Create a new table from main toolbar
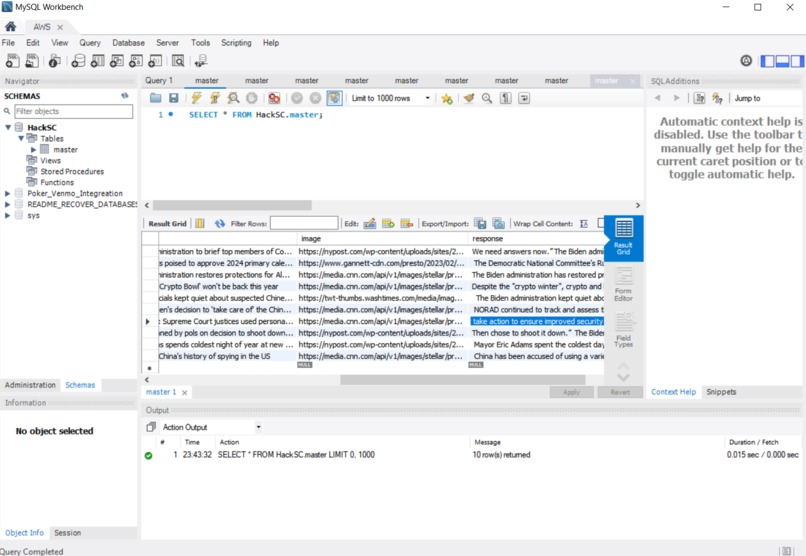Screen dimensions: 806x556 coord(98,61)
